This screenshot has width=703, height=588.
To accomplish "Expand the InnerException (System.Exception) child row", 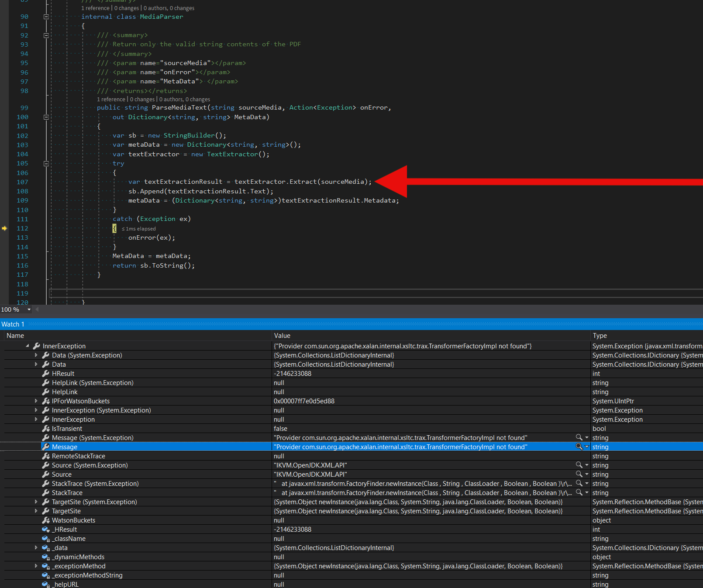I will 36,410.
